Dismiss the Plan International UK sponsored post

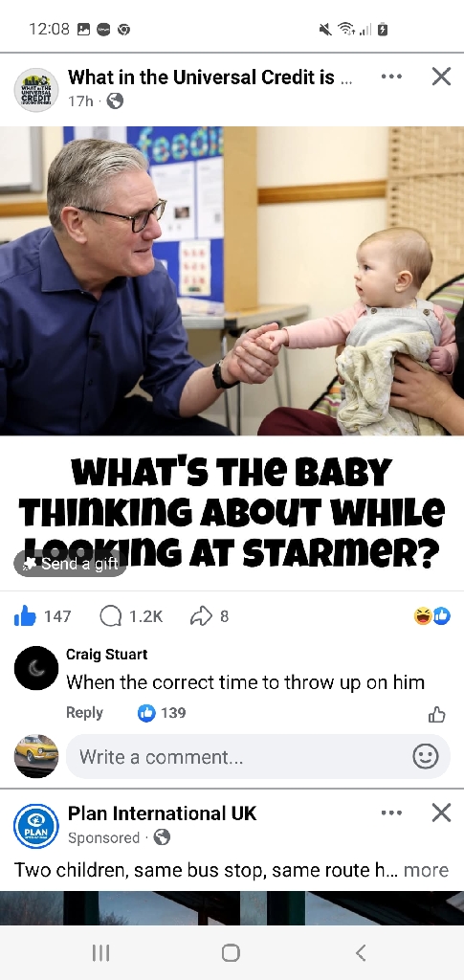coord(442,813)
